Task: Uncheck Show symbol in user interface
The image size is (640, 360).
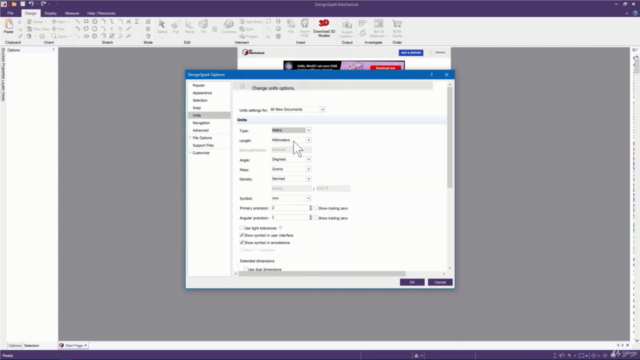Action: pyautogui.click(x=242, y=236)
